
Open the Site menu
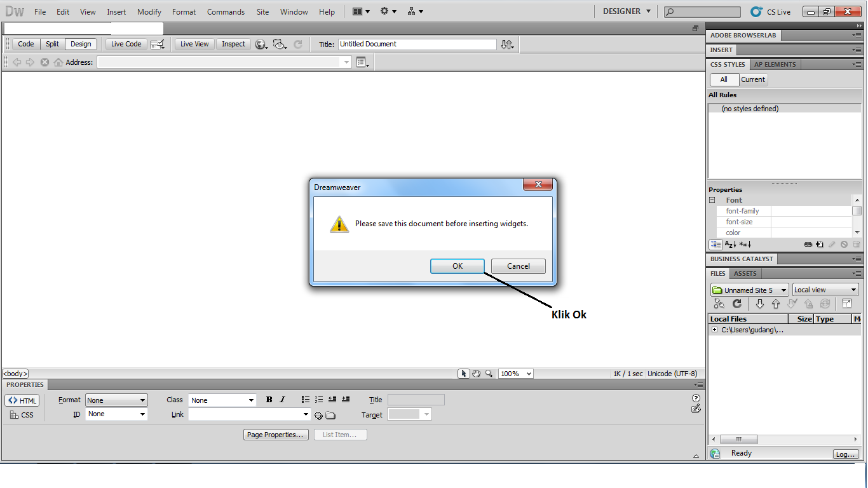(x=262, y=11)
